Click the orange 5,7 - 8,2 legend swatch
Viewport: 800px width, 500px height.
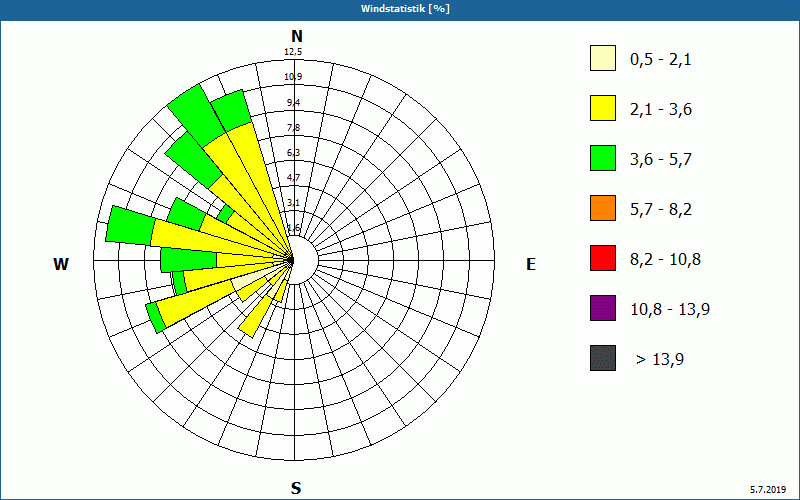tap(603, 208)
